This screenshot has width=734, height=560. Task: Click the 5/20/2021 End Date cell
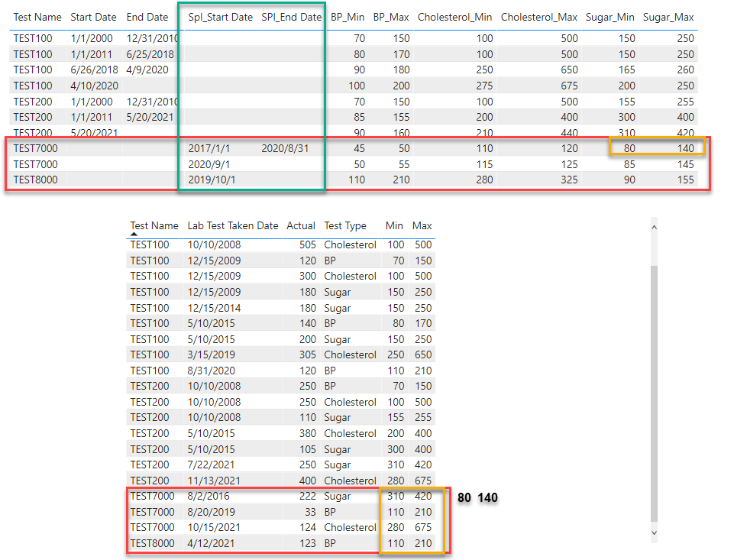click(150, 117)
